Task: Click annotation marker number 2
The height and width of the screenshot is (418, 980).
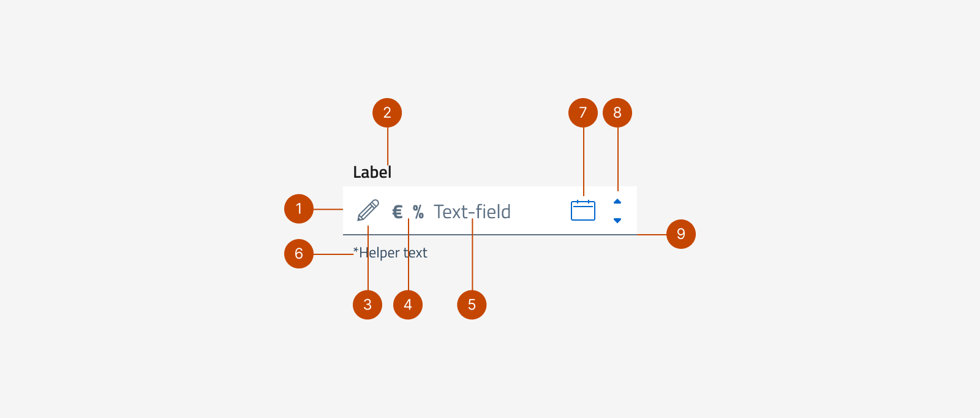Action: (387, 113)
